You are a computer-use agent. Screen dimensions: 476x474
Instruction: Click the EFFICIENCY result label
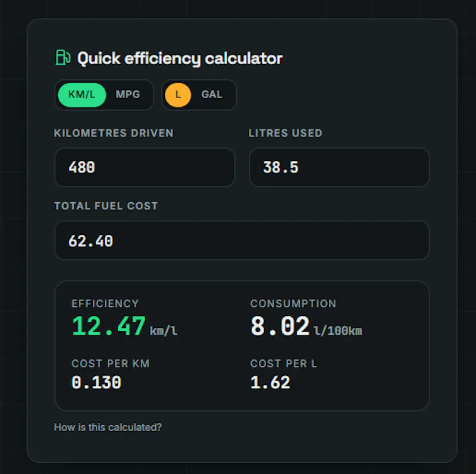(105, 303)
